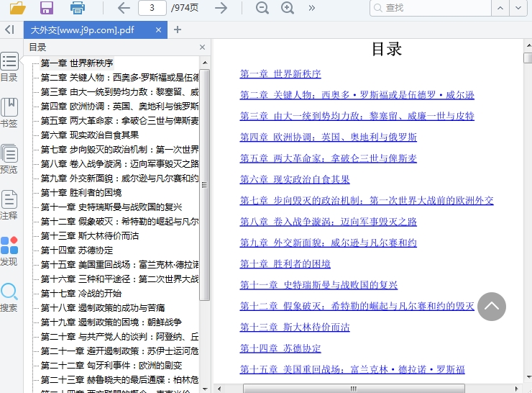Select 第十三章 斯大林待价而沽 in the outline tree
The width and height of the screenshot is (532, 393).
pyautogui.click(x=90, y=236)
